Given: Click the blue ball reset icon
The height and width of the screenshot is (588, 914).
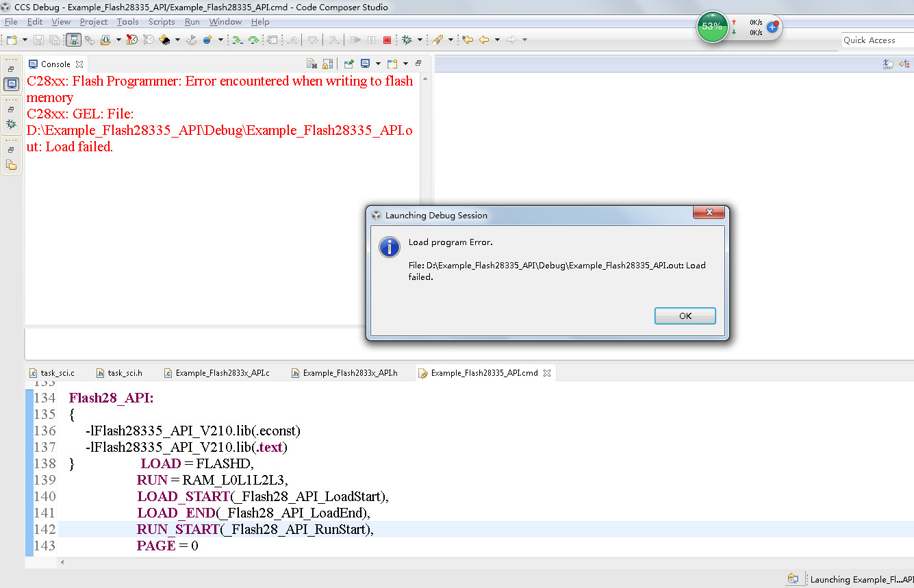Looking at the screenshot, I should [x=207, y=40].
